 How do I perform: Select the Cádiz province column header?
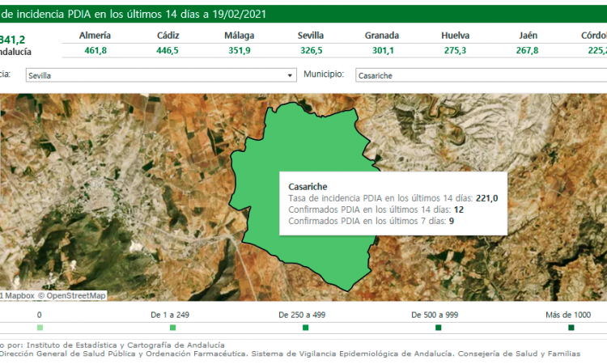tap(168, 36)
